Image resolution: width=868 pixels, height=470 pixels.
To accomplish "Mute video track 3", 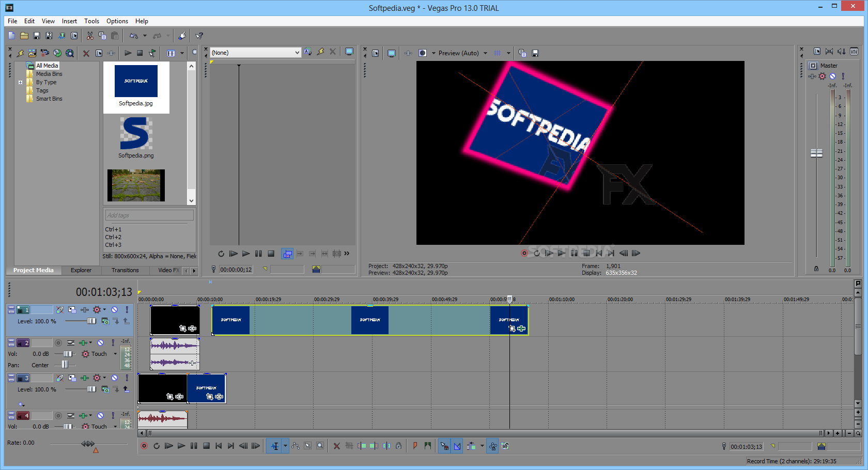I will click(x=114, y=378).
